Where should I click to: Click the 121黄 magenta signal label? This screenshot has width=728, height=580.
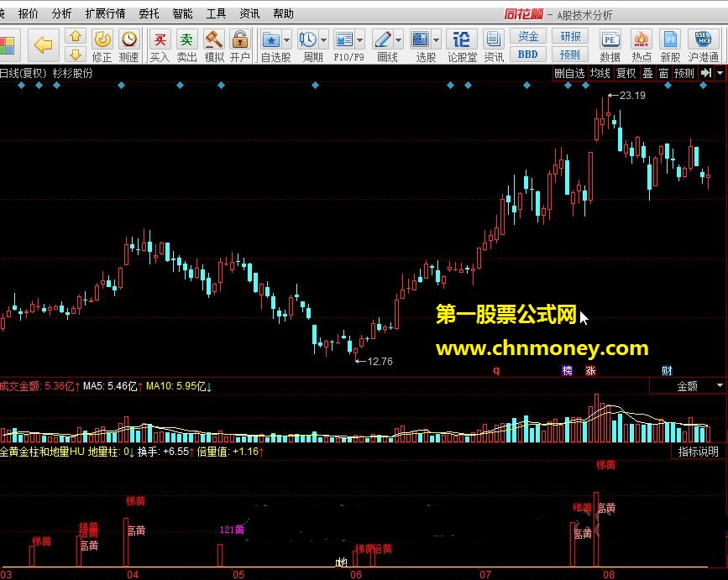(232, 530)
